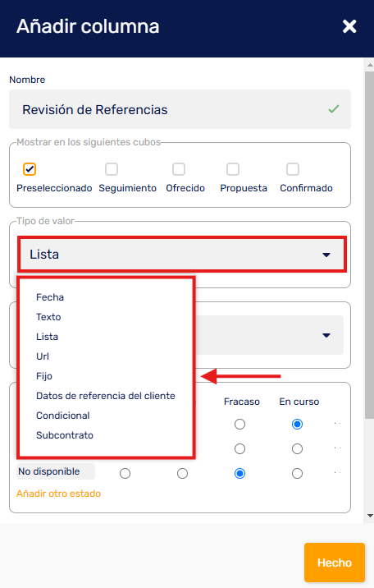Tick the Ofrecido checkbox
This screenshot has height=588, width=374.
click(x=179, y=169)
